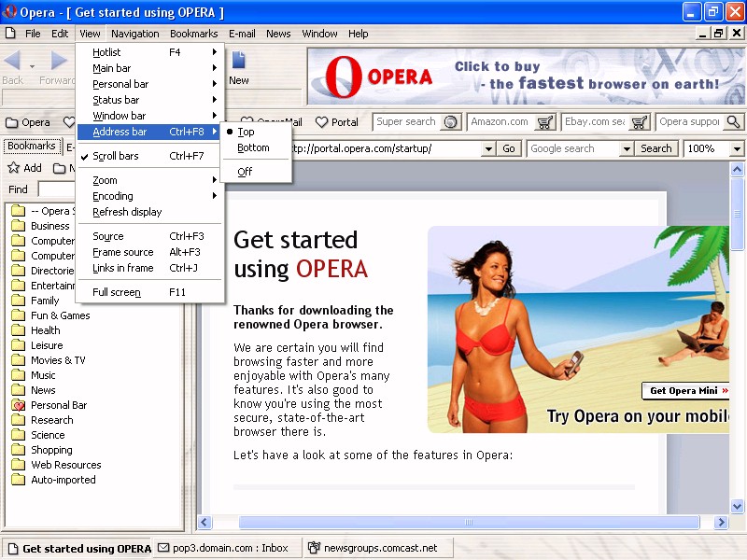747x560 pixels.
Task: Click in the Google search field
Action: [573, 148]
